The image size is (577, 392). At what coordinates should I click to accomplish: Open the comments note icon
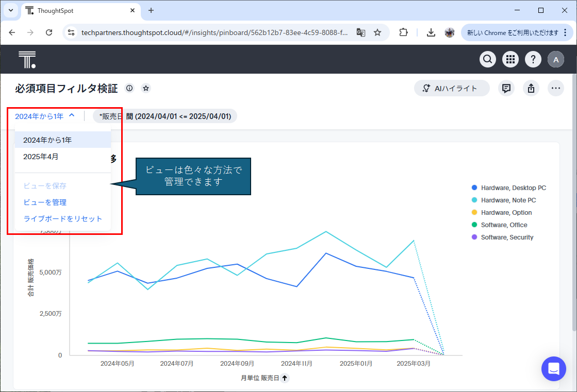(506, 88)
